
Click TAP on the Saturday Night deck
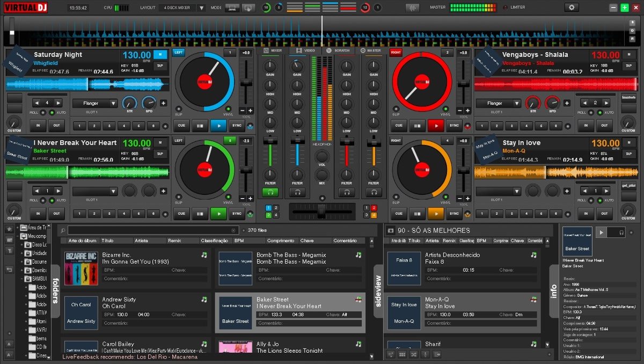160,65
